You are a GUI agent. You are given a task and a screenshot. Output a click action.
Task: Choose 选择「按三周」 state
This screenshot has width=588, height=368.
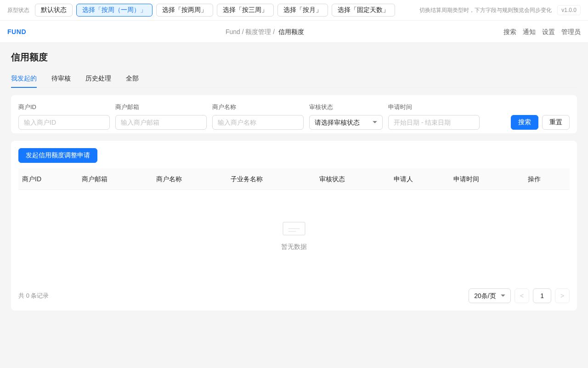pyautogui.click(x=245, y=10)
